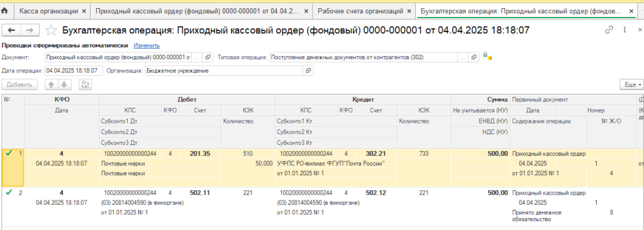The width and height of the screenshot is (644, 230).
Task: Go back with the left arrow
Action: [12, 30]
